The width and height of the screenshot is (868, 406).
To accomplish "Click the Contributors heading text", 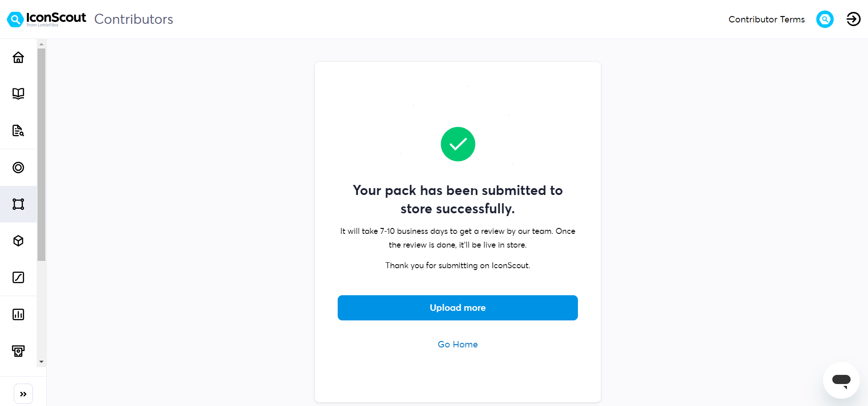I will [x=134, y=19].
